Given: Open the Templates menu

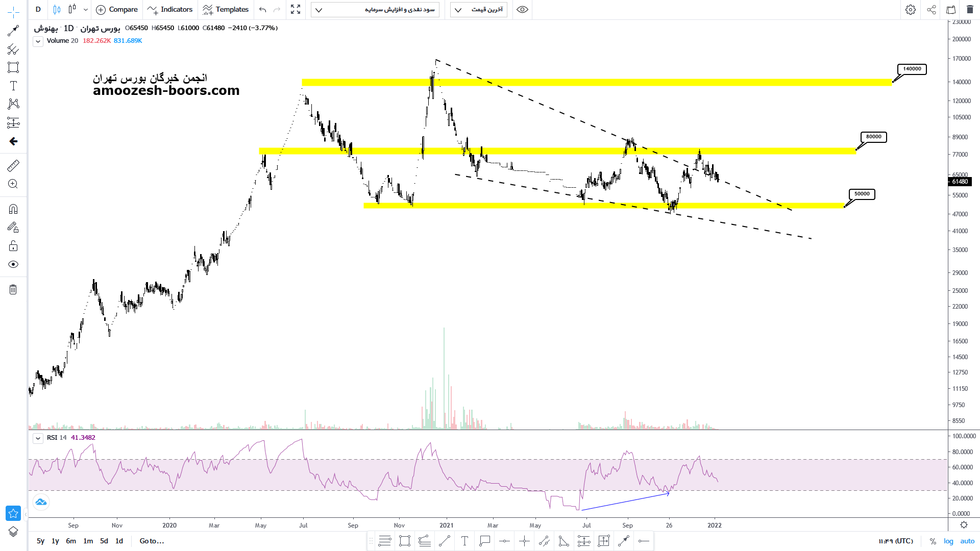Looking at the screenshot, I should click(x=226, y=10).
